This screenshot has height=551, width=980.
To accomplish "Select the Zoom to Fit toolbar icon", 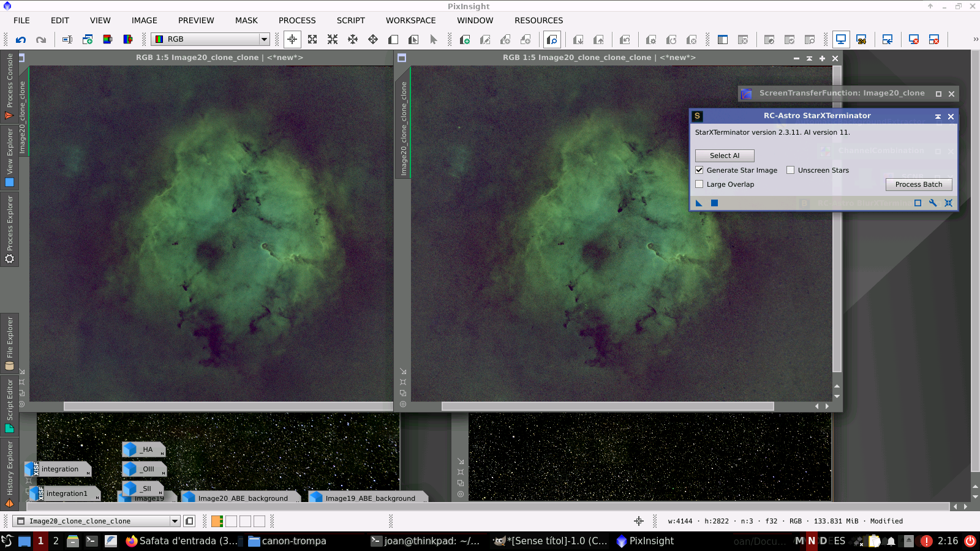I will click(312, 40).
